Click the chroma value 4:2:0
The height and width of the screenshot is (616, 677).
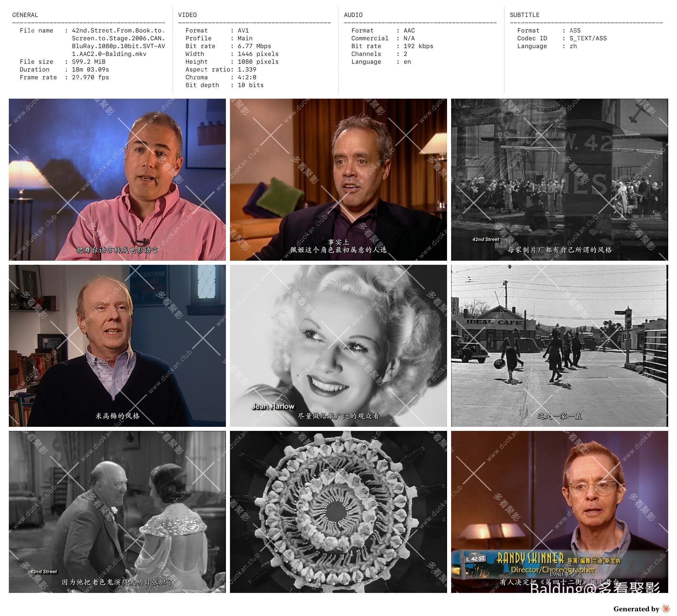point(247,77)
